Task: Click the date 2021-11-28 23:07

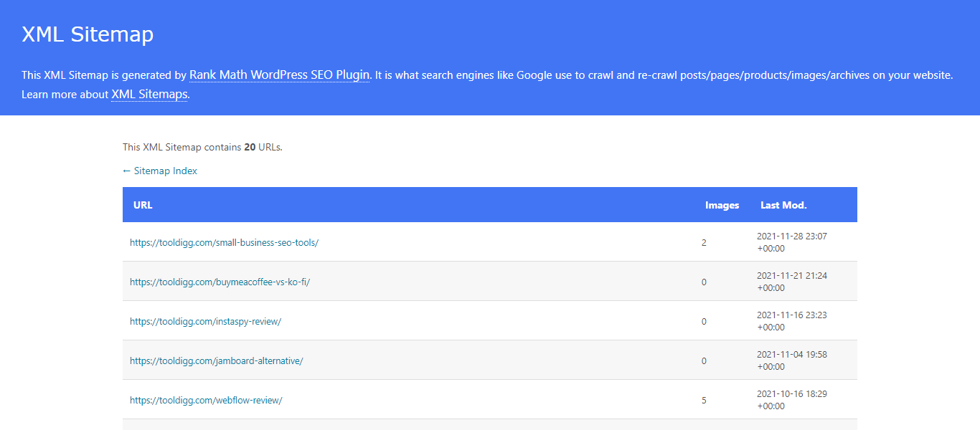Action: pos(792,236)
